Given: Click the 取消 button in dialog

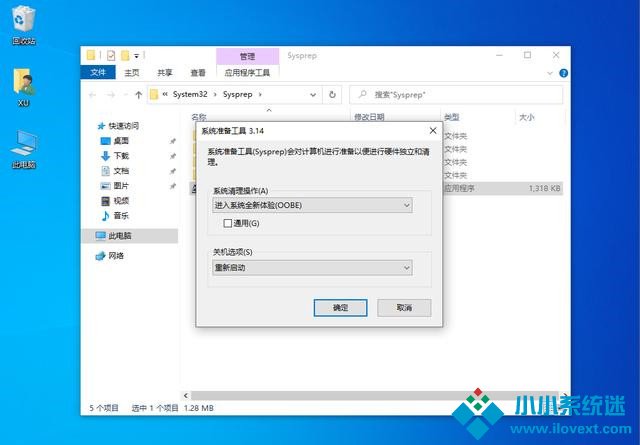Looking at the screenshot, I should [x=404, y=307].
